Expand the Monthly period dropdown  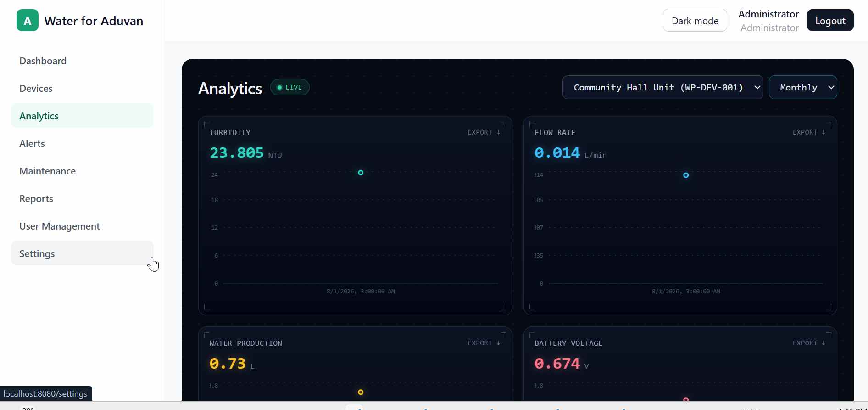pyautogui.click(x=803, y=87)
